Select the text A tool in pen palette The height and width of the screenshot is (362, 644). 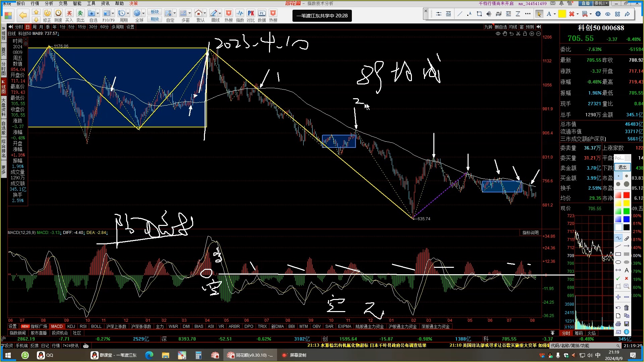coord(627,270)
